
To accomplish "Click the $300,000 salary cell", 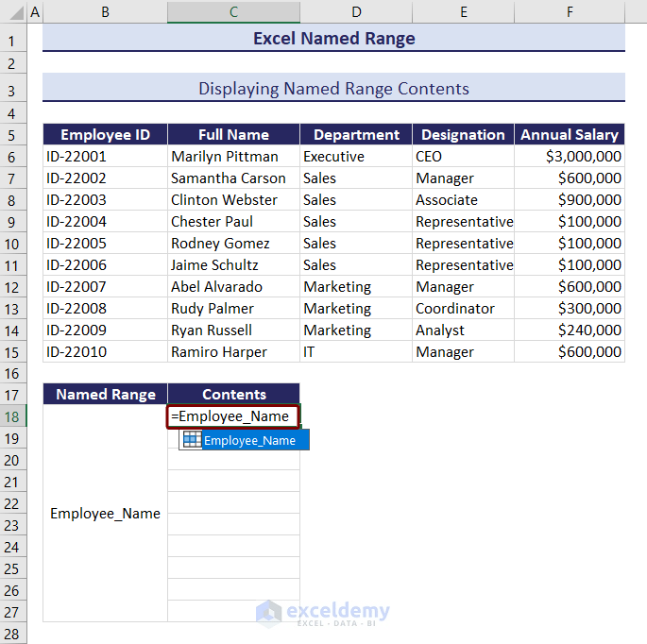I will [x=570, y=309].
